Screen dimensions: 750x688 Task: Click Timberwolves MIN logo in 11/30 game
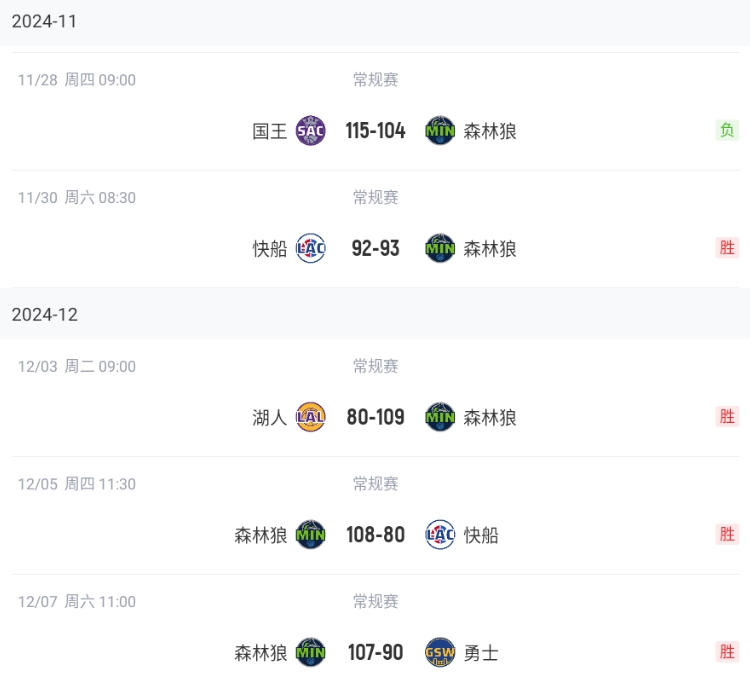point(440,248)
